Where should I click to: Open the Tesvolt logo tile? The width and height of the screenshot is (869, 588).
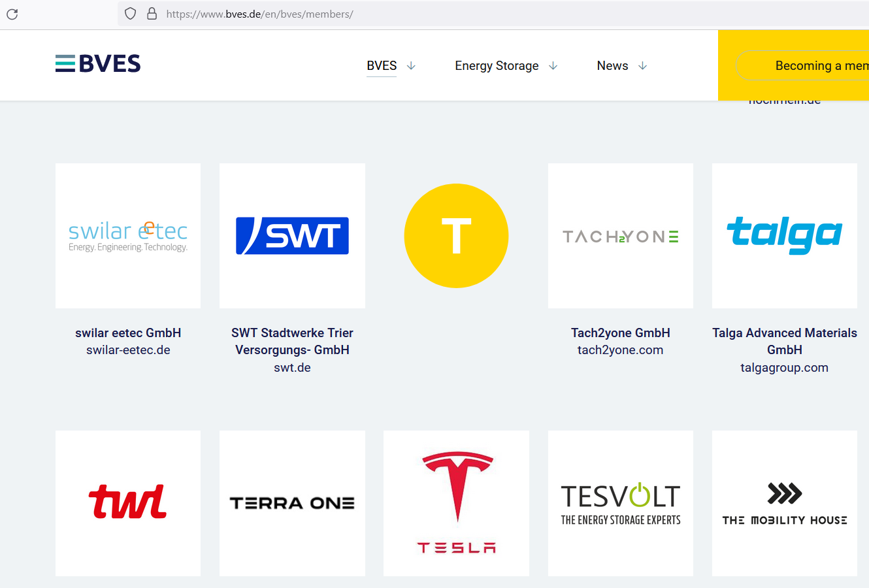pos(621,503)
